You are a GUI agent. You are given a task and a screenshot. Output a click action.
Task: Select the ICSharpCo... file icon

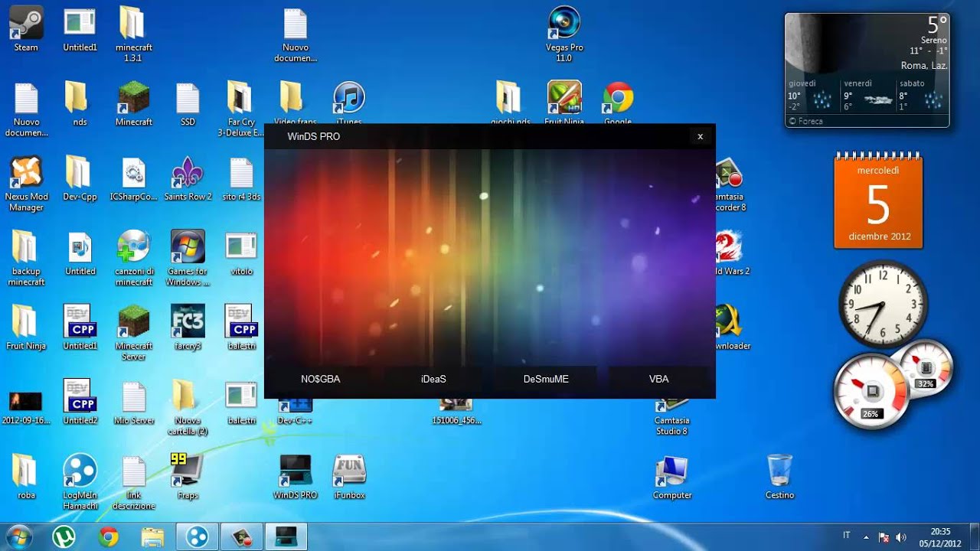click(x=134, y=179)
